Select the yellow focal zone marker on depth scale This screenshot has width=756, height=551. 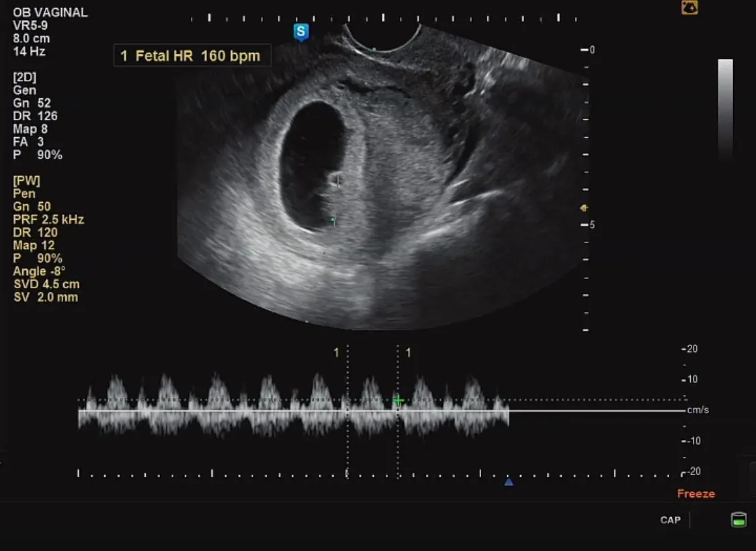(584, 208)
